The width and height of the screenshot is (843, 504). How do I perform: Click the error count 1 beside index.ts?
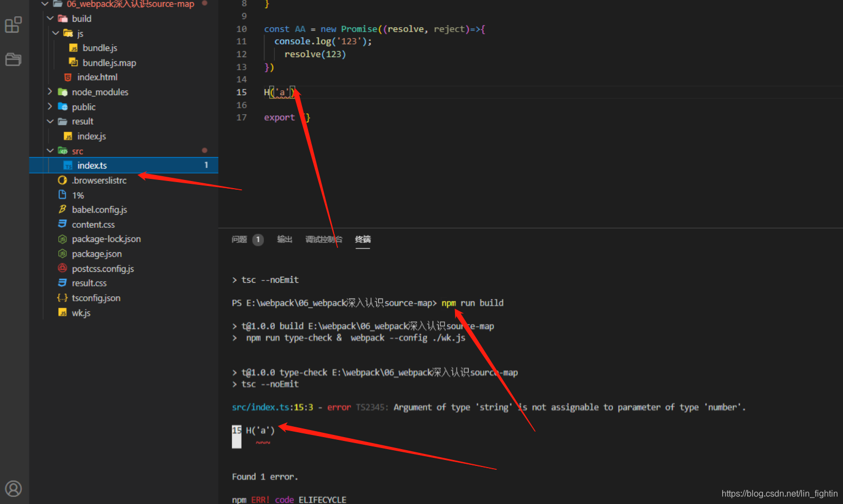pyautogui.click(x=206, y=165)
